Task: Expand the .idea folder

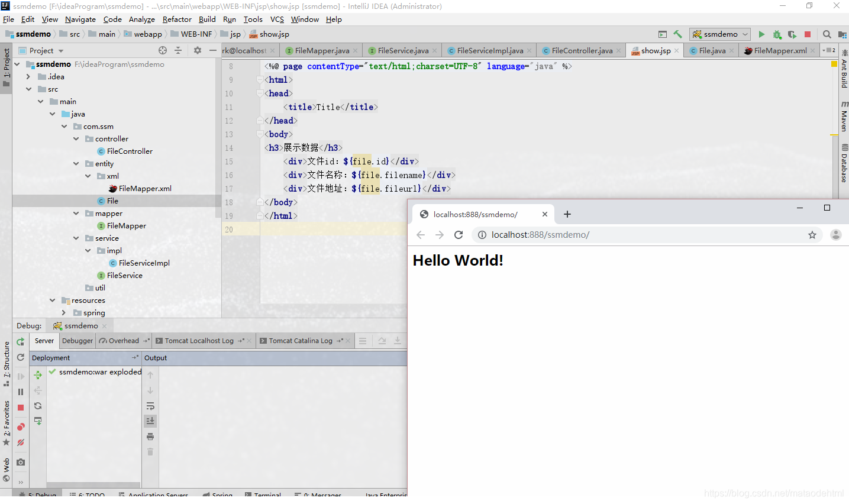Action: [x=28, y=76]
